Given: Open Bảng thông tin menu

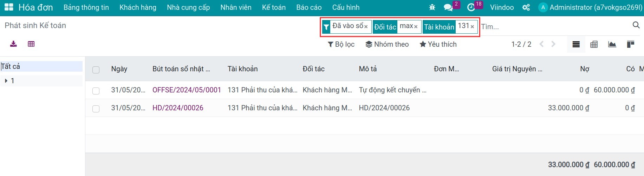Looking at the screenshot, I should tap(86, 7).
